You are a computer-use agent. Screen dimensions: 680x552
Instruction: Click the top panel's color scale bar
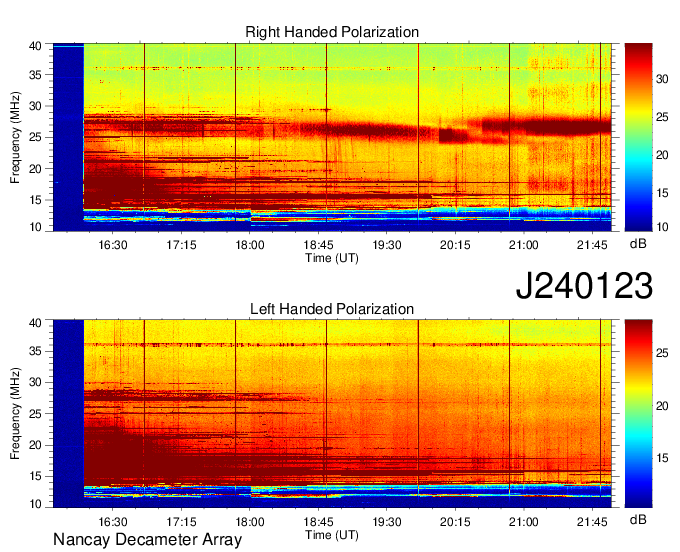click(638, 137)
